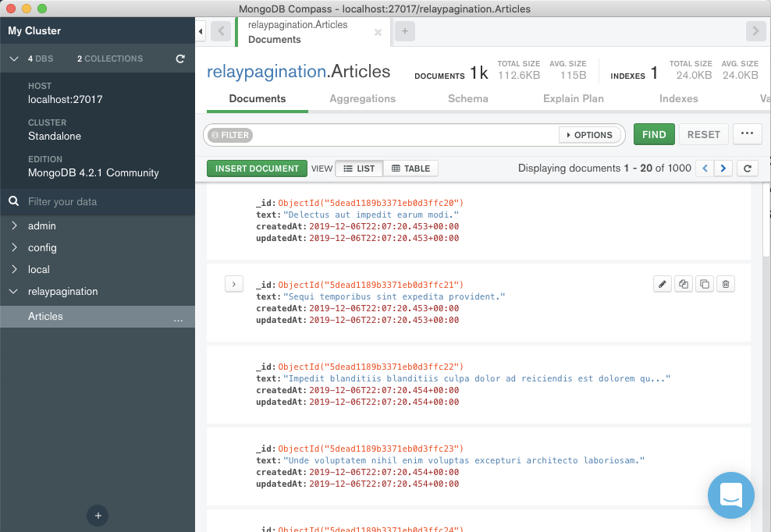
Task: Click text "Sequi temporibus sint expedita provident."
Action: 394,296
